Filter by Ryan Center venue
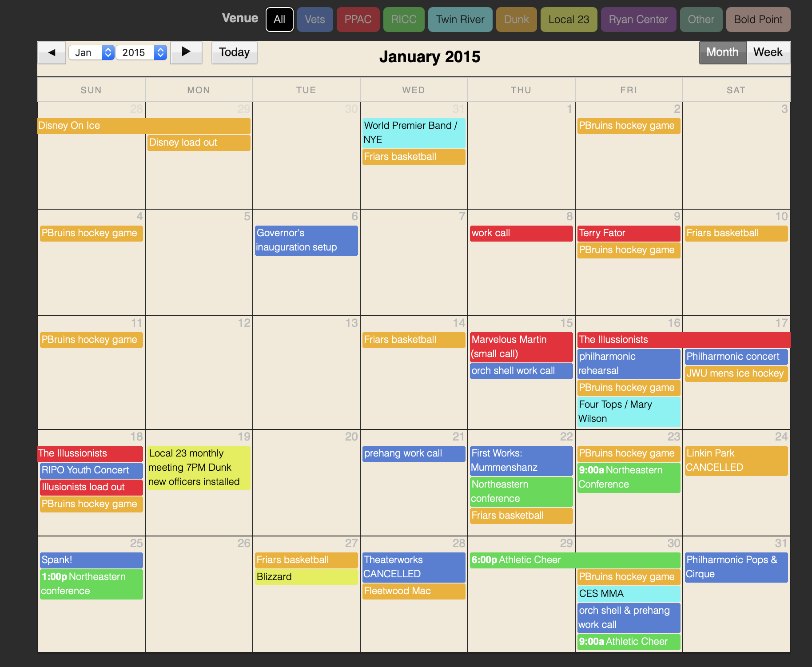Image resolution: width=812 pixels, height=667 pixels. click(638, 20)
